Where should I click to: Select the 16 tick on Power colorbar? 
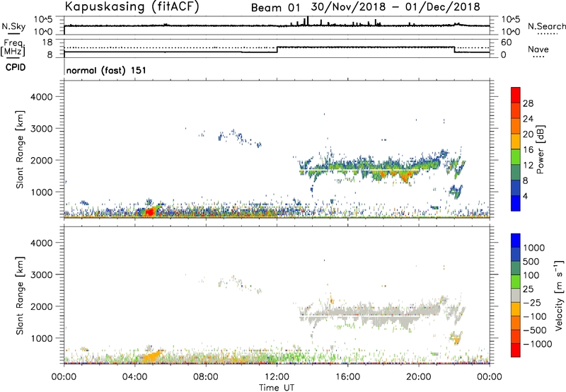(x=528, y=150)
